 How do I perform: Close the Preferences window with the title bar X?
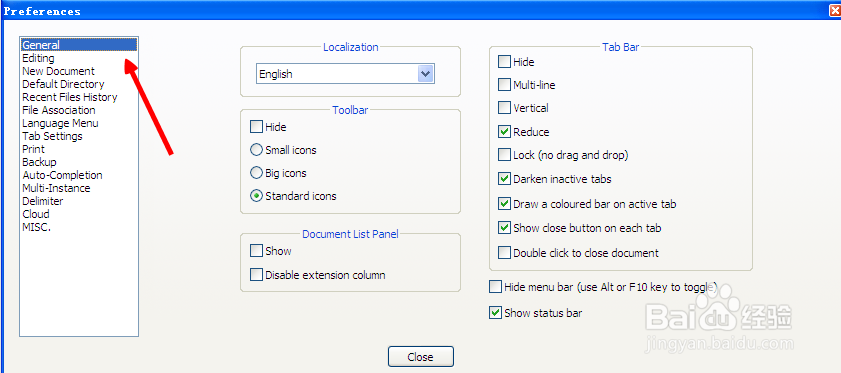[x=836, y=10]
